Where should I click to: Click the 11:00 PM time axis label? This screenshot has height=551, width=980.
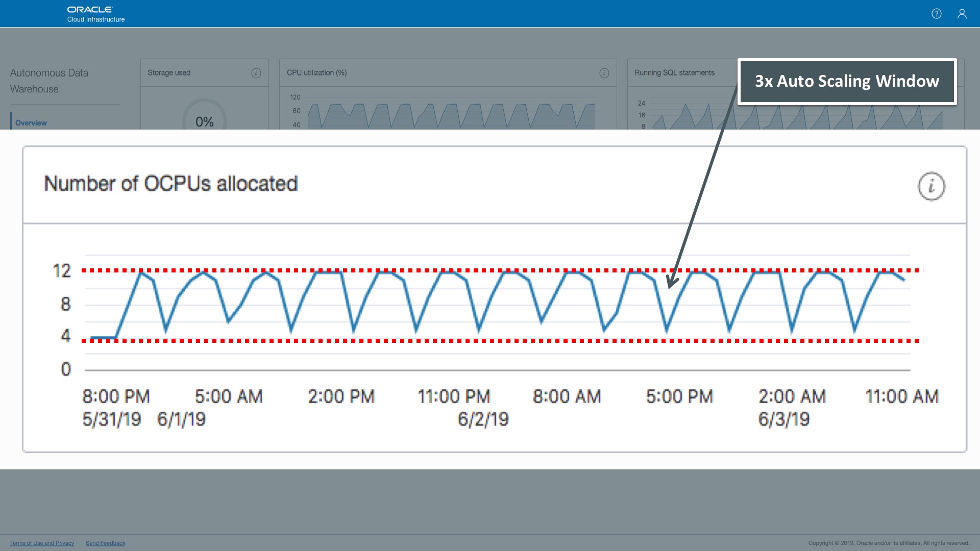click(x=454, y=396)
